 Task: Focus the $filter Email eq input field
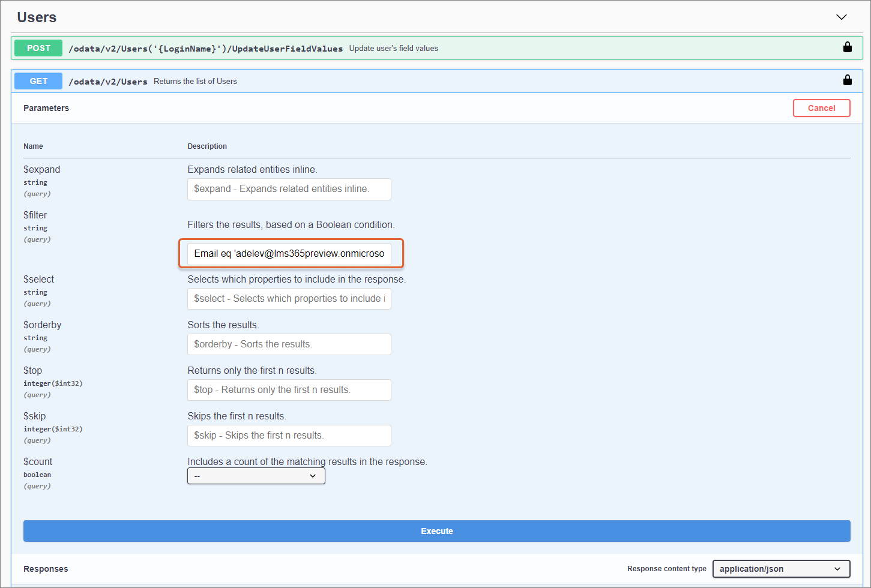(x=289, y=253)
